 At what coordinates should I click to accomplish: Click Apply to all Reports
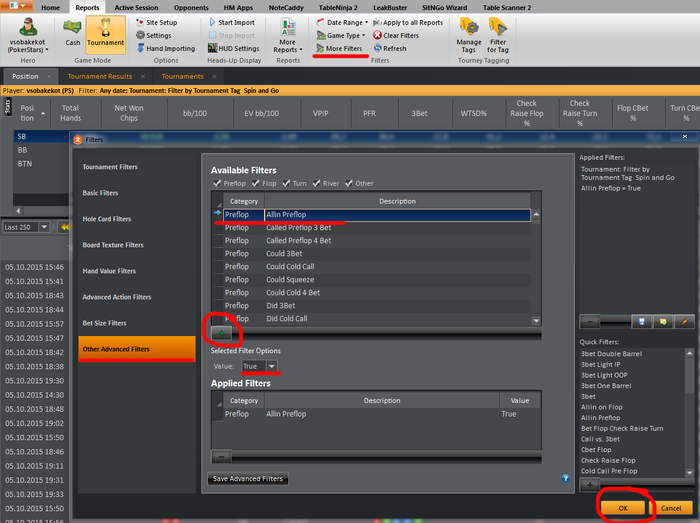[x=408, y=22]
